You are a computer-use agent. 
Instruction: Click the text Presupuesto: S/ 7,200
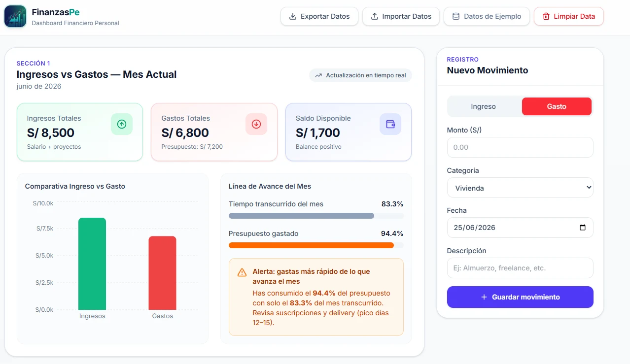[x=192, y=147]
